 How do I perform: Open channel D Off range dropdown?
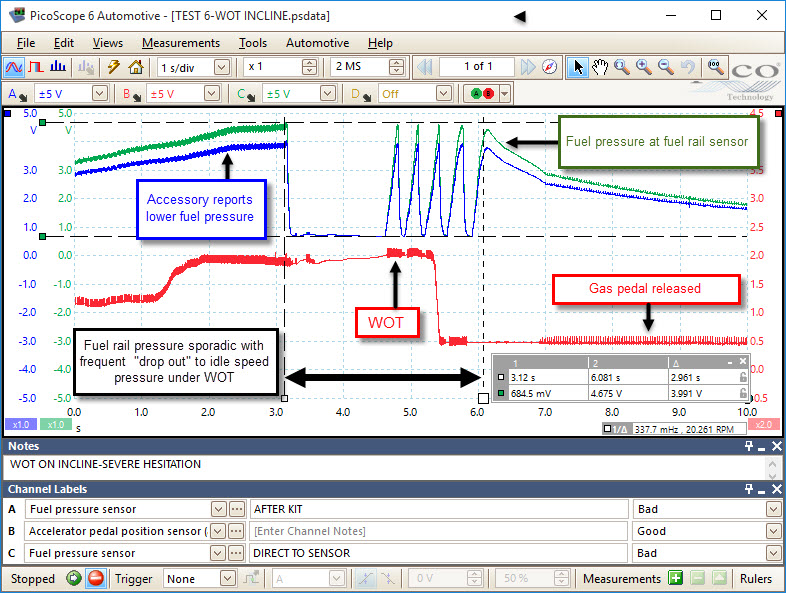click(443, 94)
